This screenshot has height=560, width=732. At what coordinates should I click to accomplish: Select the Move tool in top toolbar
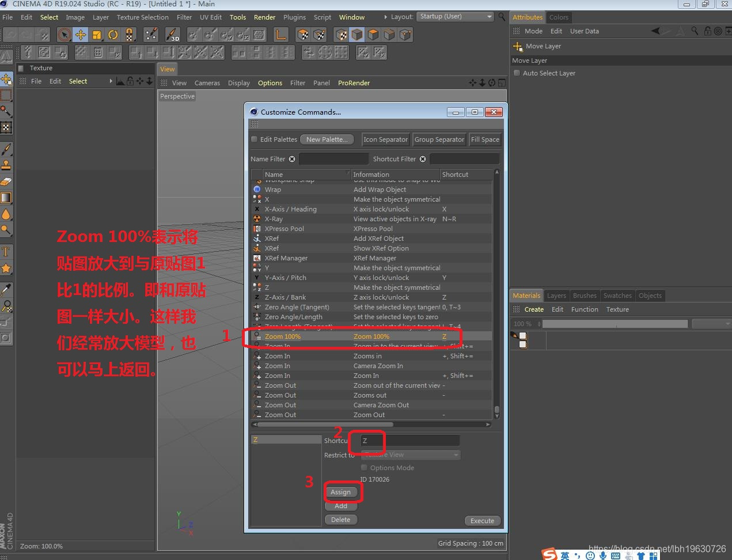click(x=81, y=35)
